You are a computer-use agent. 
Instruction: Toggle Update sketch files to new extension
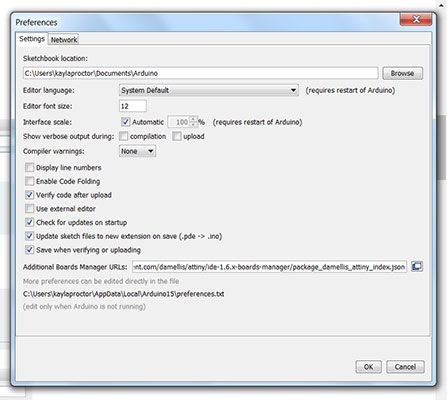click(30, 236)
